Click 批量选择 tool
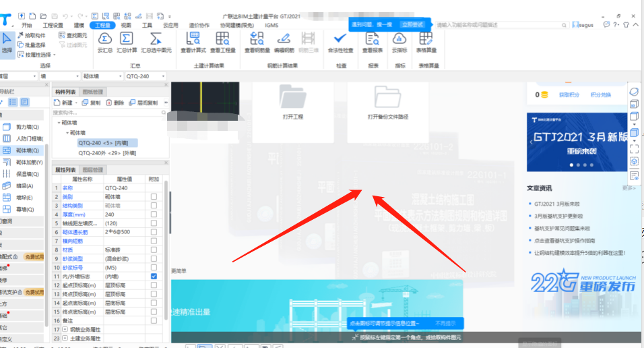 (x=32, y=45)
